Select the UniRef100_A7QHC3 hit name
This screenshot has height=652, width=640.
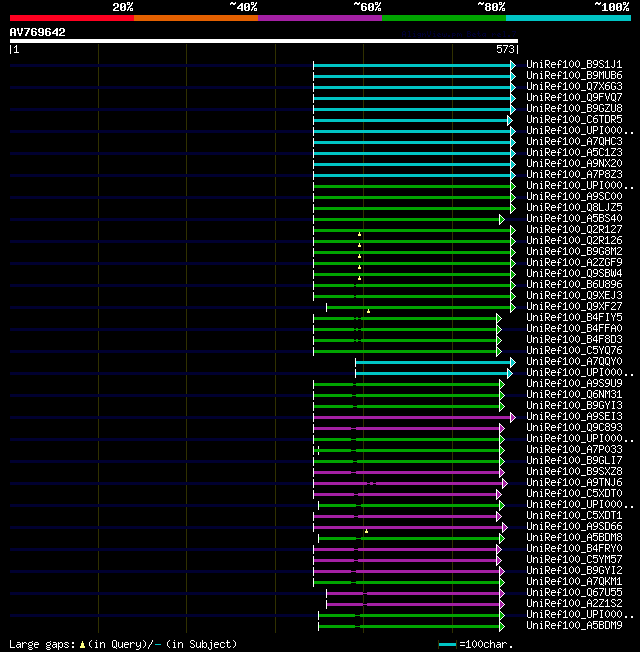click(x=574, y=141)
